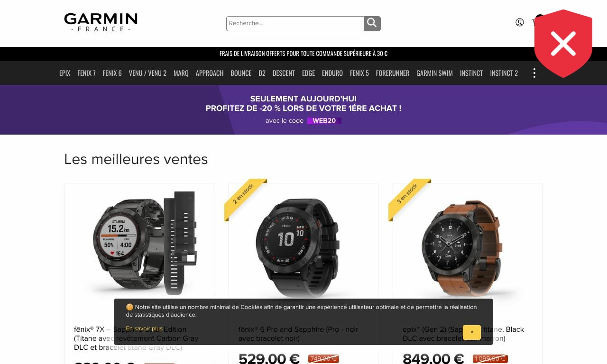Select the FENIX 7 menu item
The height and width of the screenshot is (364, 607).
[86, 73]
